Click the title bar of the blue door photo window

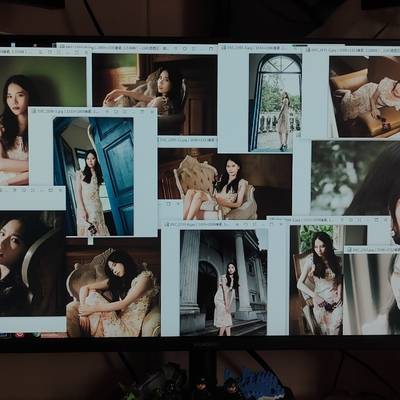93,111
